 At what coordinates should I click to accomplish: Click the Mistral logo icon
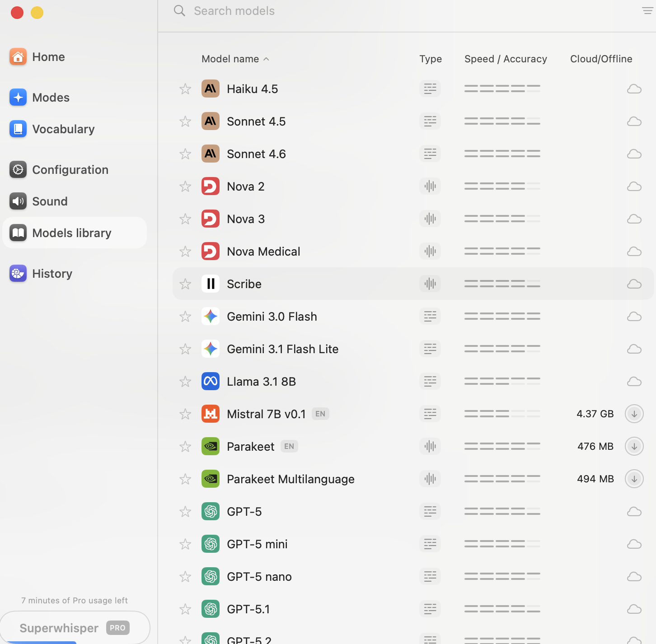tap(211, 414)
